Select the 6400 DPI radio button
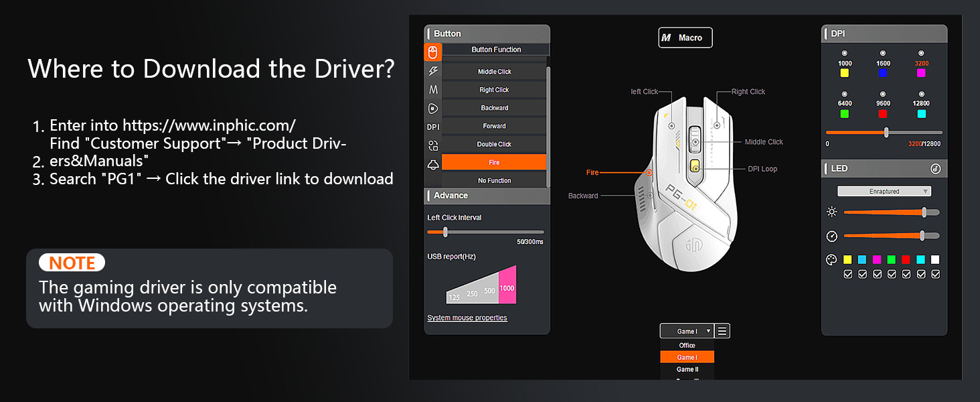 tap(844, 94)
